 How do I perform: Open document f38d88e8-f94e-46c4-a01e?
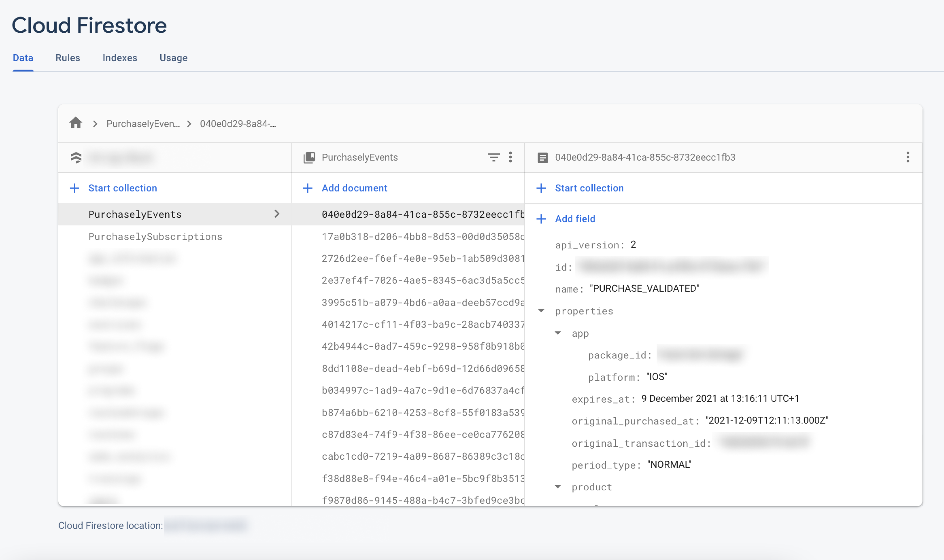pos(408,479)
